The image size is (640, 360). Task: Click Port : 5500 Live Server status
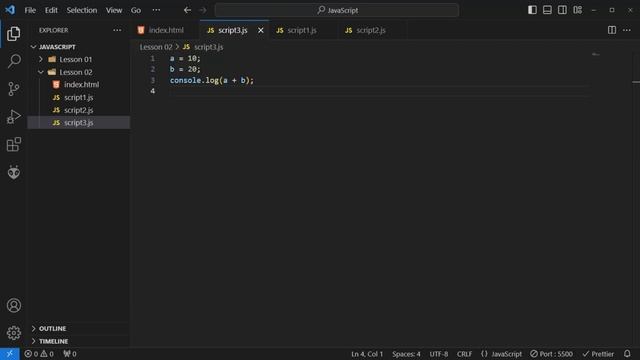click(x=551, y=354)
